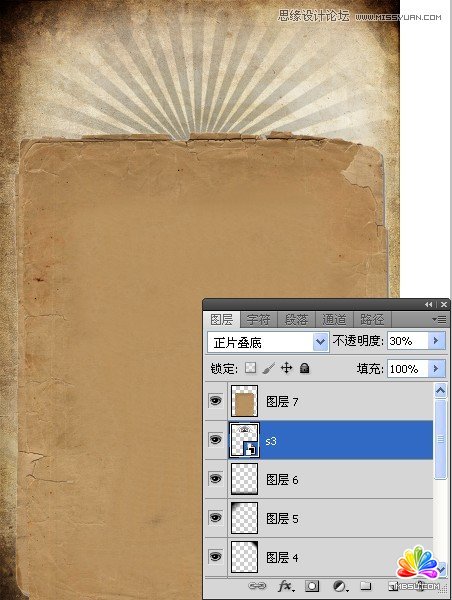Image resolution: width=452 pixels, height=600 pixels.
Task: Select the 图层 4 layer thumbnail
Action: [x=244, y=557]
